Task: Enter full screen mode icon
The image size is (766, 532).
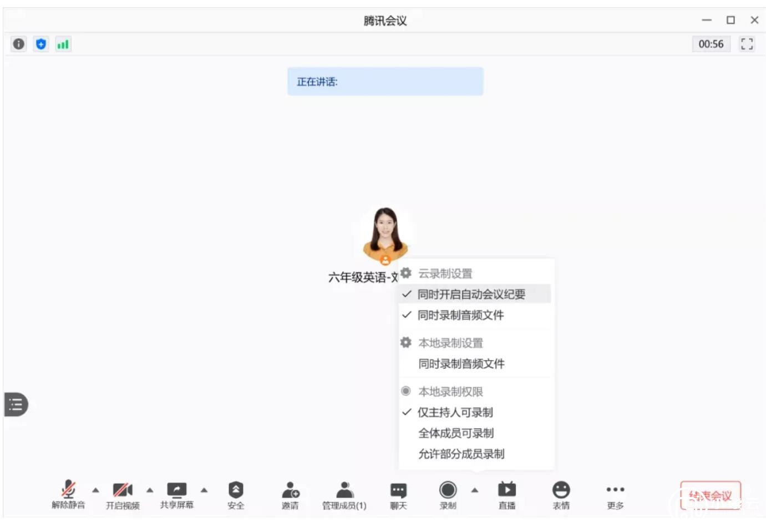Action: coord(747,44)
